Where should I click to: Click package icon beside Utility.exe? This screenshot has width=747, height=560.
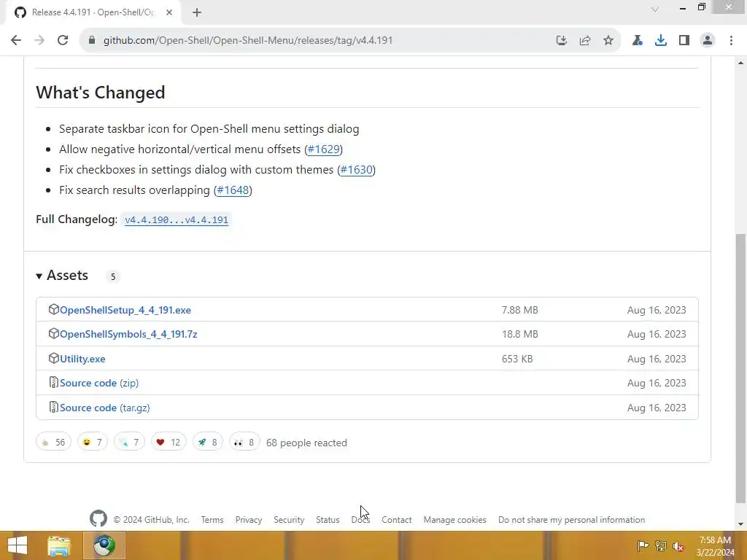(53, 358)
